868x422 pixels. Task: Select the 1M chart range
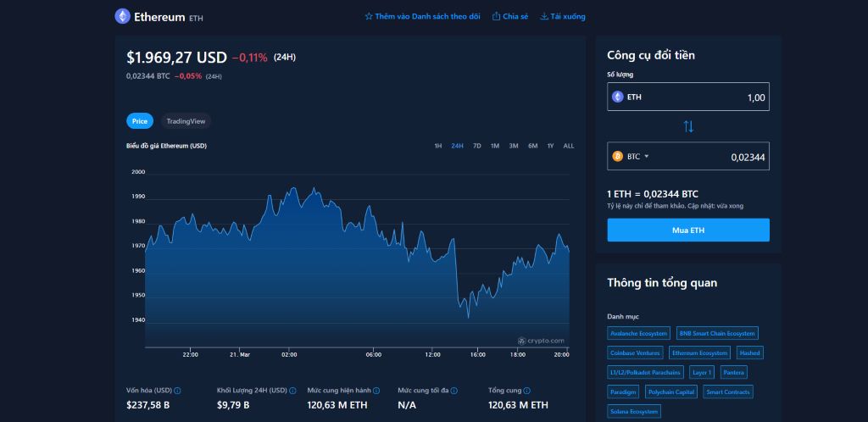[495, 146]
